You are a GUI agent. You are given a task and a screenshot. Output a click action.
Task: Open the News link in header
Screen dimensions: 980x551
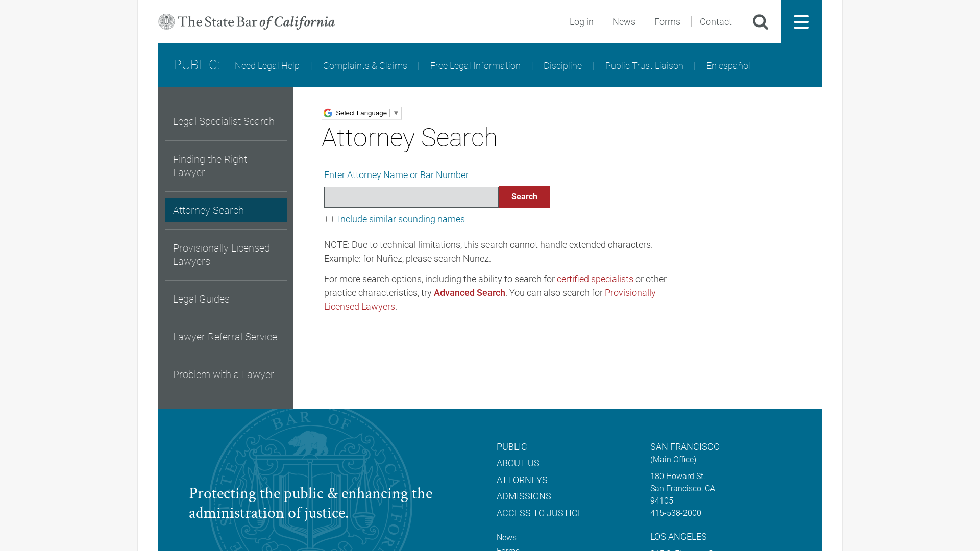click(x=624, y=22)
